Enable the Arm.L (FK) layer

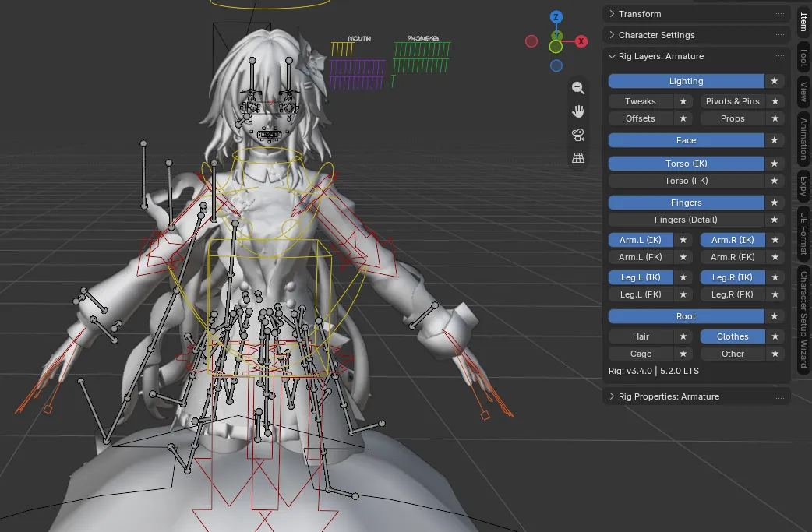tap(641, 257)
